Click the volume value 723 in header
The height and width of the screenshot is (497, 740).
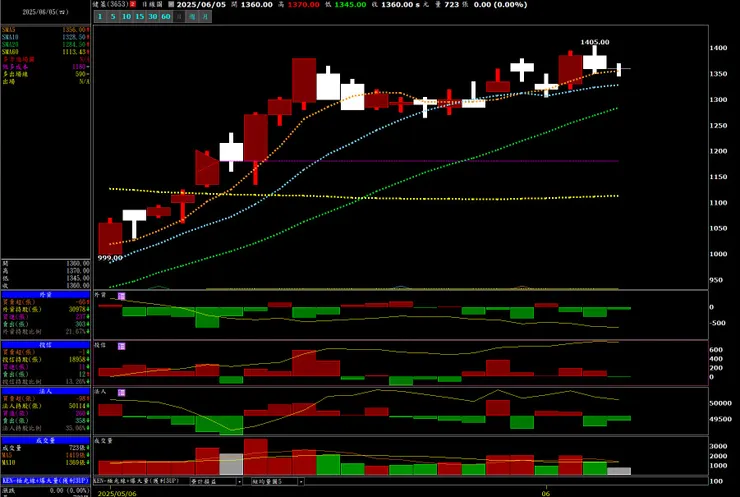[452, 4]
